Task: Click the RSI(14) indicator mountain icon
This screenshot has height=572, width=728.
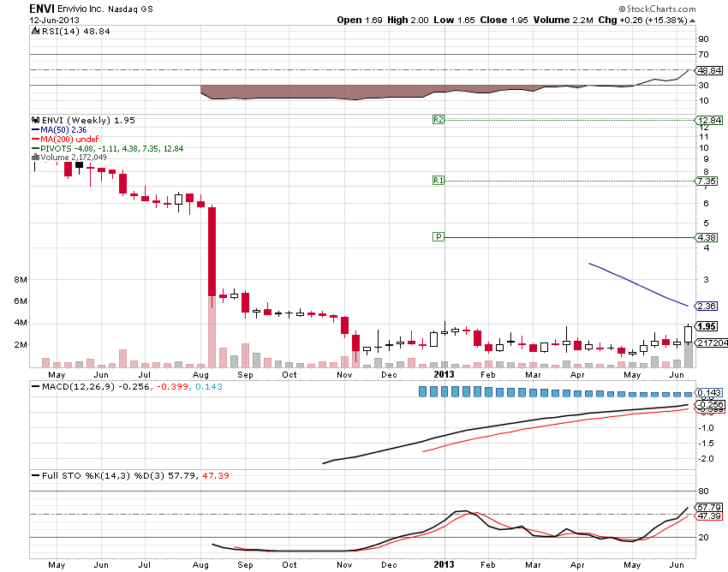Action: [x=35, y=31]
